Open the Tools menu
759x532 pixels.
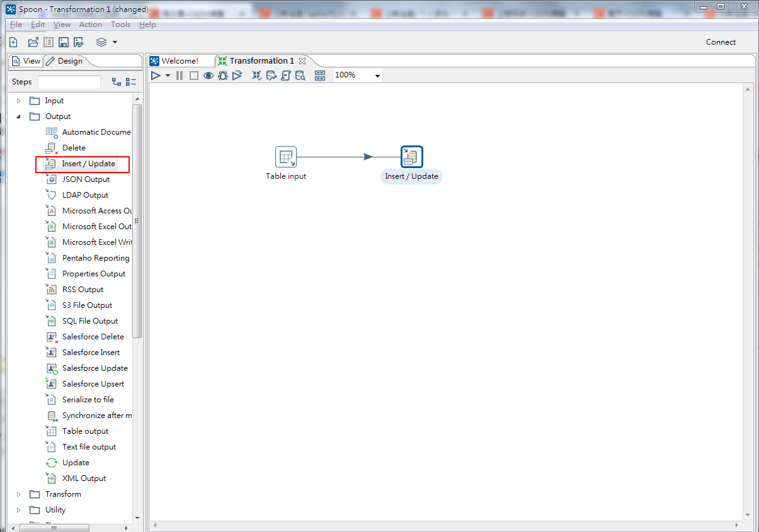120,25
